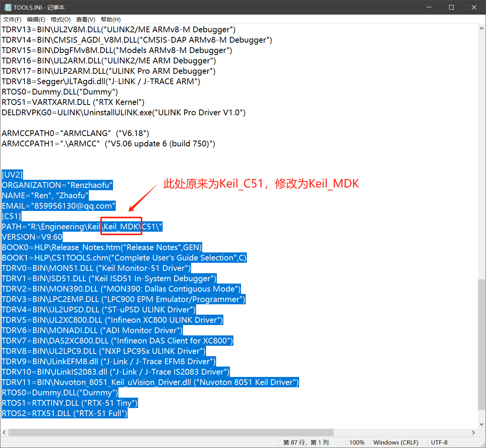The height and width of the screenshot is (448, 486).
Task: Click the NAME="Ren", "Zhaofu" line
Action: (45, 196)
